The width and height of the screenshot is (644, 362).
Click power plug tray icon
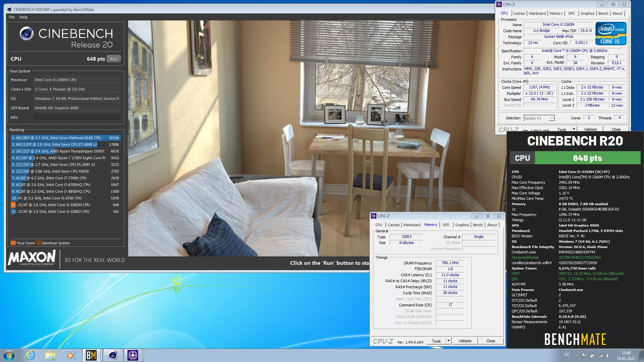592,355
